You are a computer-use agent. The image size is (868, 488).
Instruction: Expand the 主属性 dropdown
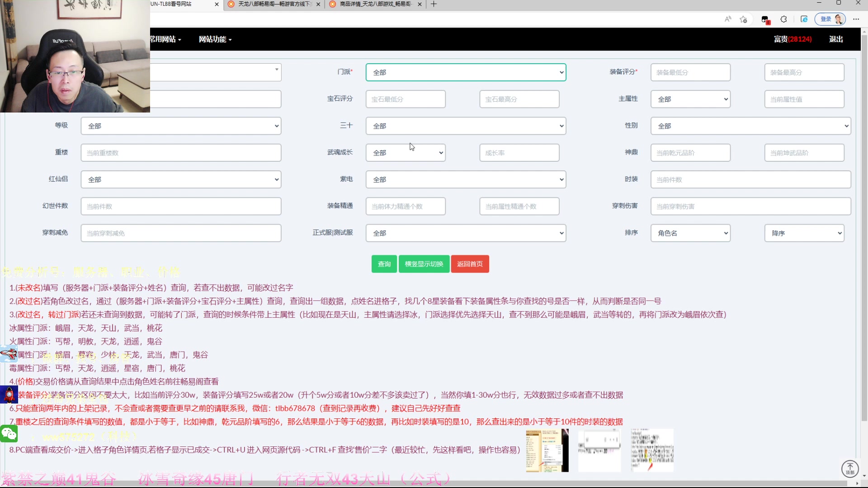click(690, 99)
